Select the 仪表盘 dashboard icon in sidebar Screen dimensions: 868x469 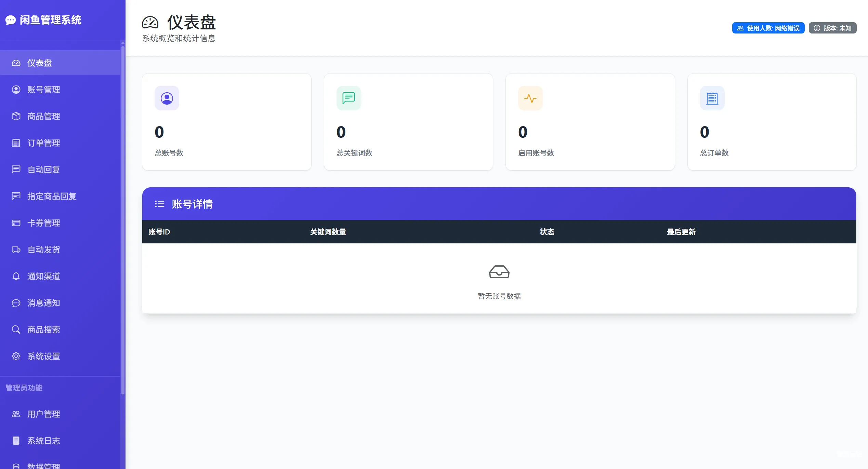16,63
